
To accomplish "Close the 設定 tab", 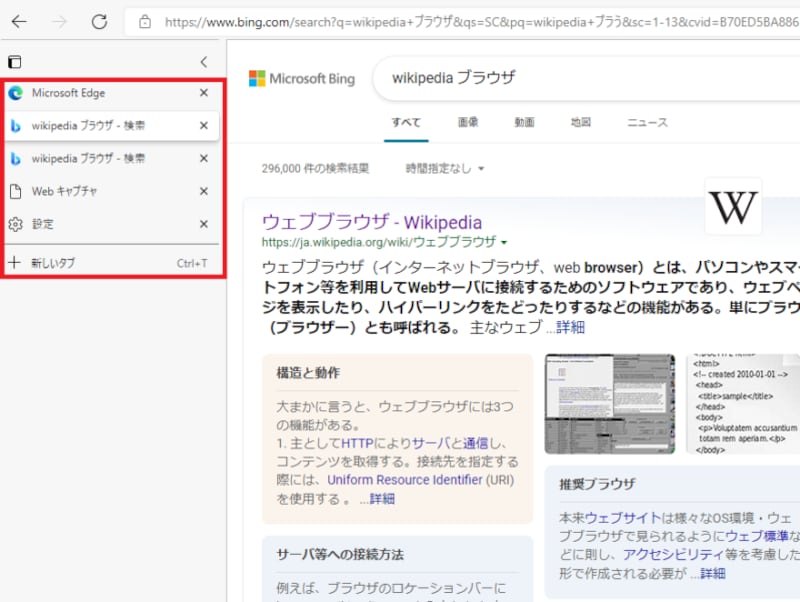I will pyautogui.click(x=204, y=224).
